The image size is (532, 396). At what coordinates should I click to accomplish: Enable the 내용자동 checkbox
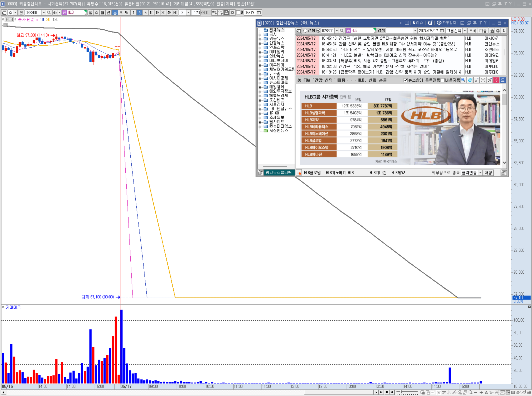click(x=442, y=80)
